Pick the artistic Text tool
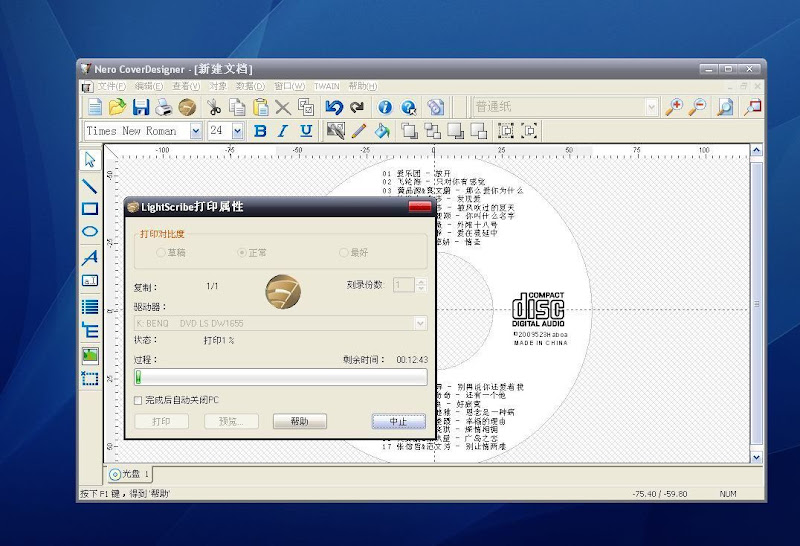This screenshot has height=546, width=800. coord(90,257)
